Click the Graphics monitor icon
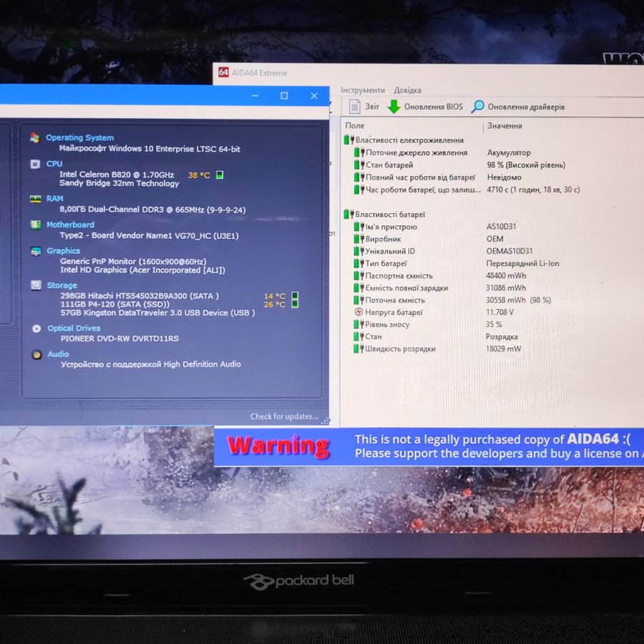644x644 pixels. (36, 251)
